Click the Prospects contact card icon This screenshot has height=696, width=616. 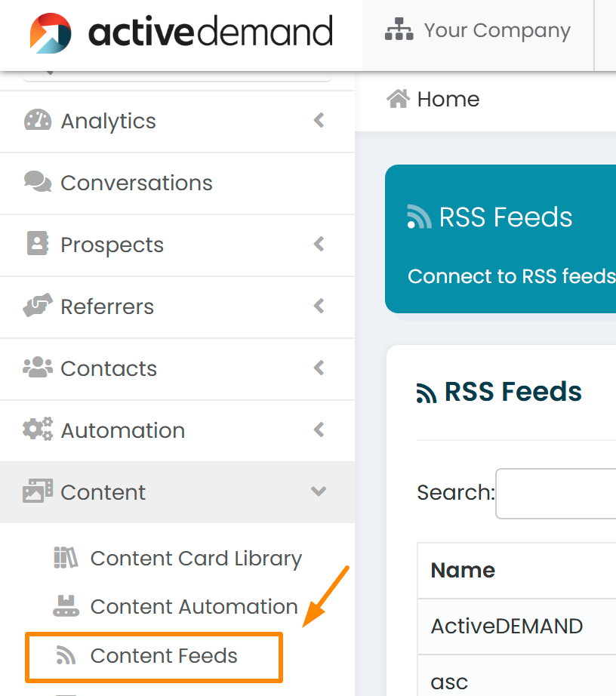click(38, 243)
